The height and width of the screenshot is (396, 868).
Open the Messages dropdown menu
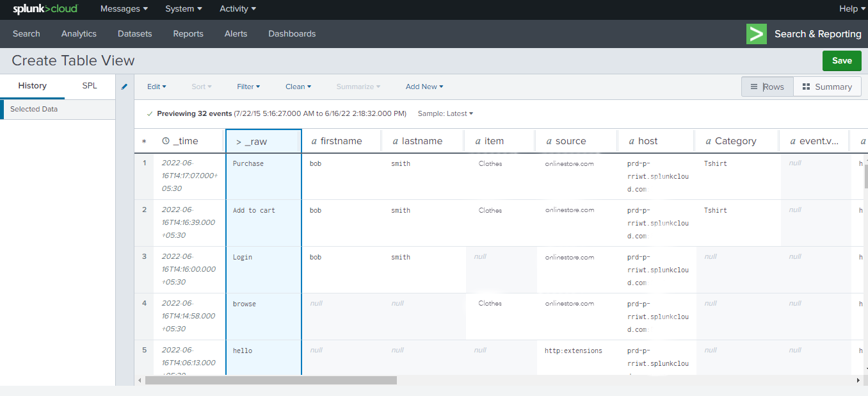[124, 9]
